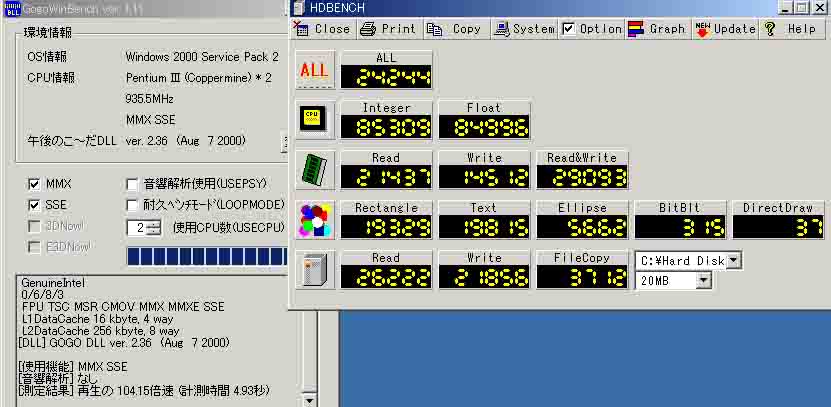Open the C:\Hard Disk drive dropdown

coord(733,260)
